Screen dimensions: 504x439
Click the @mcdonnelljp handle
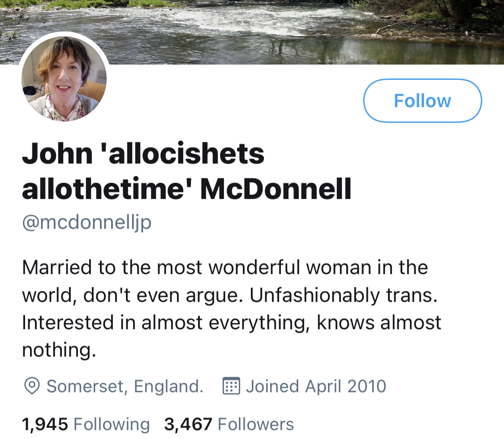(x=86, y=223)
